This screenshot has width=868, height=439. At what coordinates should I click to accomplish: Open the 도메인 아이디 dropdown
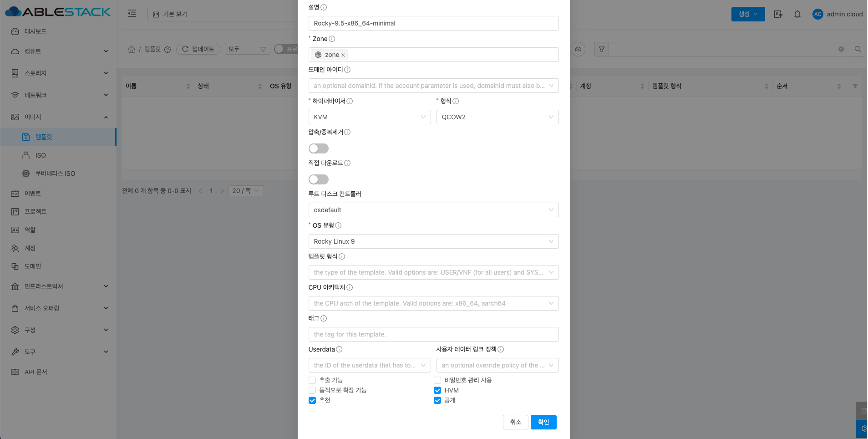433,86
